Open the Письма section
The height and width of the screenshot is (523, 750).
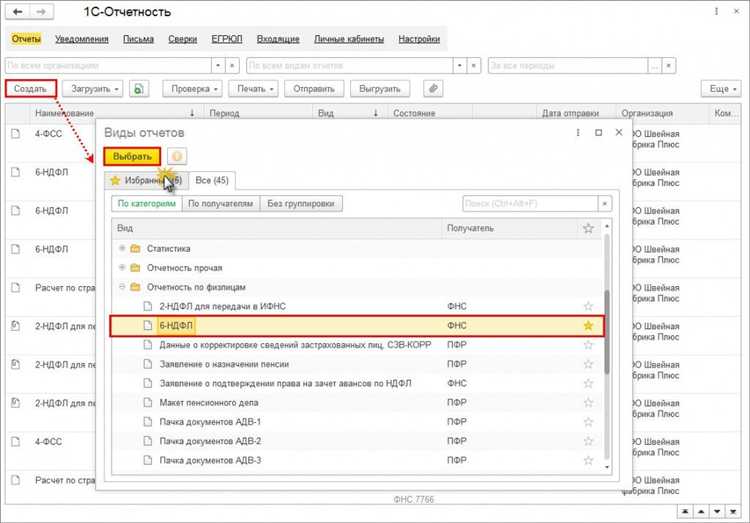coord(138,39)
